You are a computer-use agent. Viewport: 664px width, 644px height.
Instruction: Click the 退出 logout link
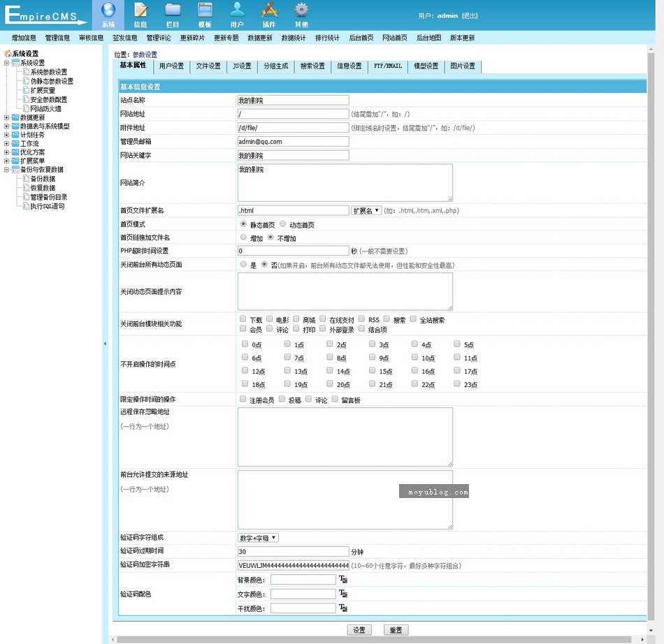pyautogui.click(x=470, y=16)
